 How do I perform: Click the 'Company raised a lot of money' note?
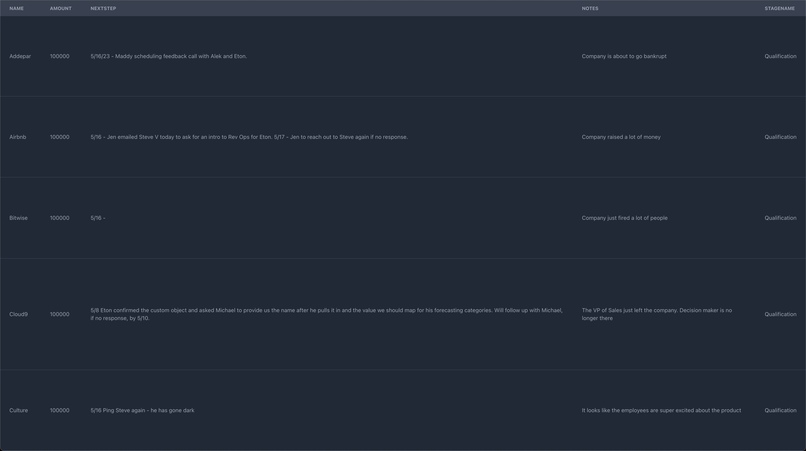click(621, 137)
